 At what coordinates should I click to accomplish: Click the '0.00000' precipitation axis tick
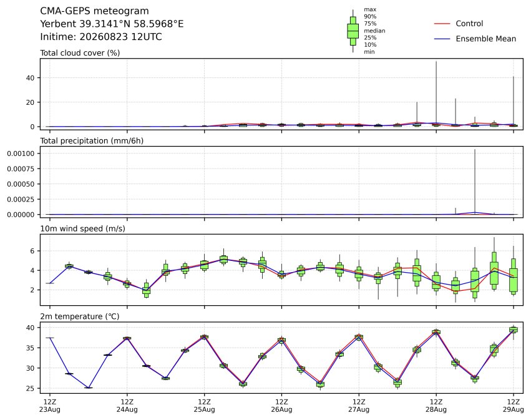coord(21,215)
